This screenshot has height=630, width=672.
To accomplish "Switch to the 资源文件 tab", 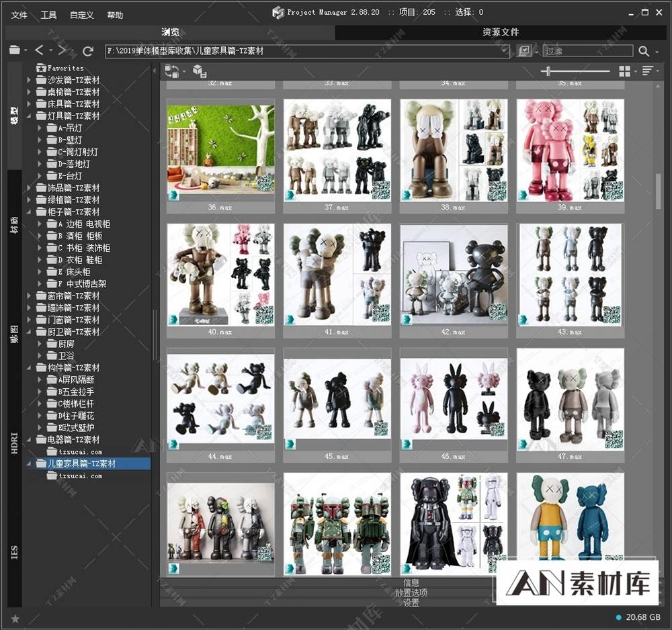I will [x=501, y=32].
